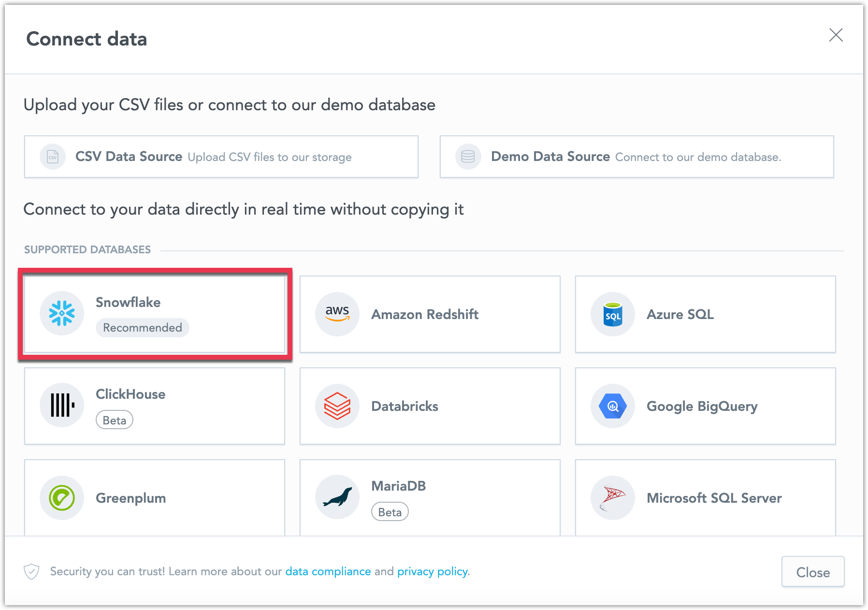Click the Demo Data Source database icon
This screenshot has height=610, width=868.
pos(468,157)
